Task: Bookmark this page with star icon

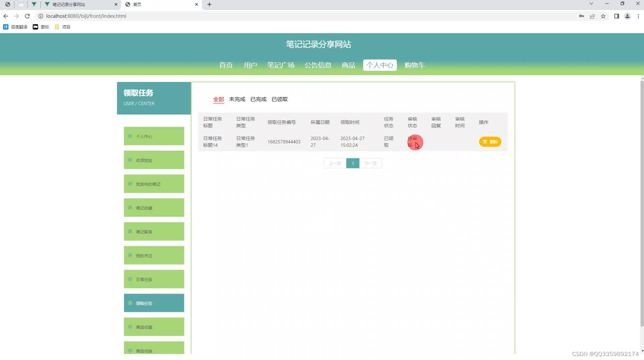Action: click(x=603, y=16)
